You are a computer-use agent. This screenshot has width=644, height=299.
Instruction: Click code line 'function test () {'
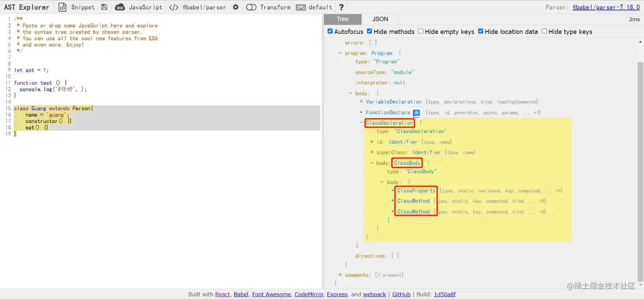click(x=40, y=83)
